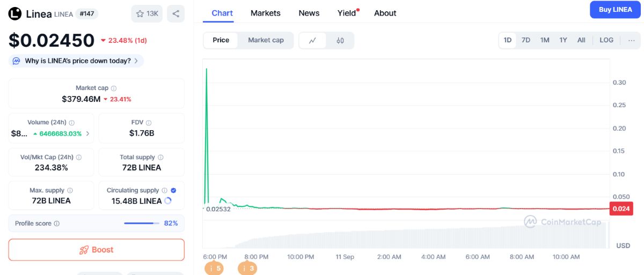Click the $379.46M market cap value
The height and width of the screenshot is (275, 644).
[x=81, y=99]
